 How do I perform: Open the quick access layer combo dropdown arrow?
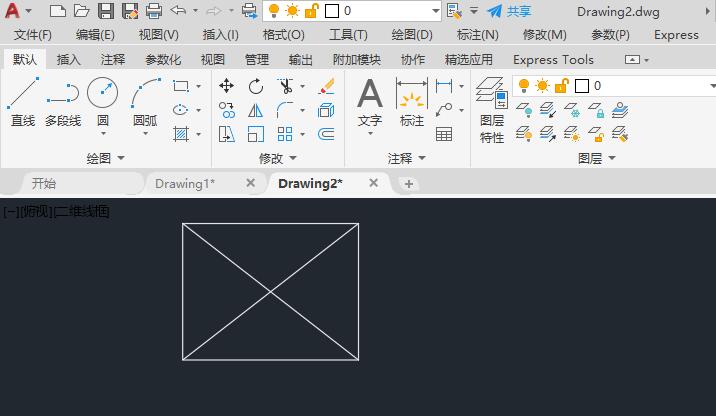pos(436,11)
